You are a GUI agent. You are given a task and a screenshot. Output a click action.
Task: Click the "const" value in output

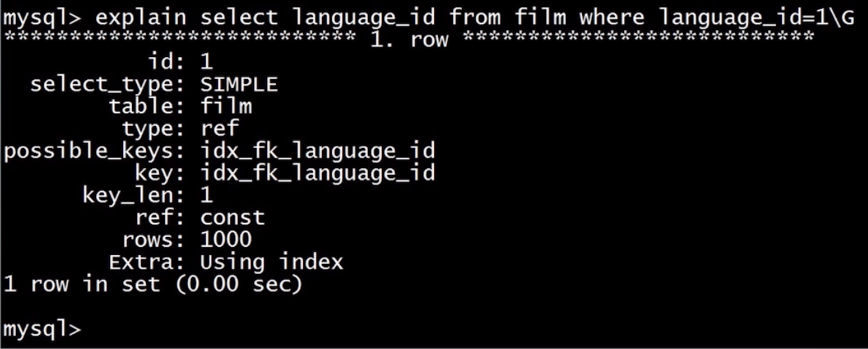[x=232, y=217]
